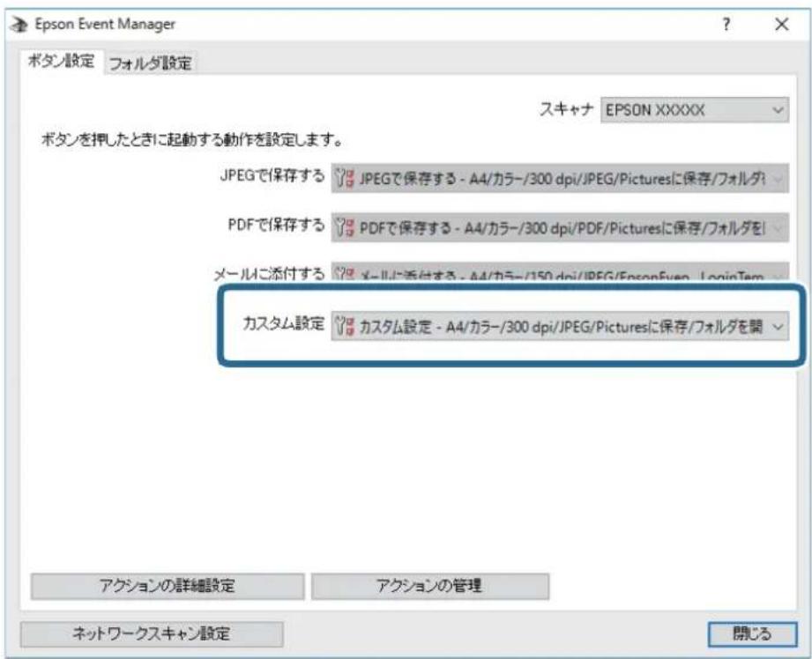Open ネットワークスキャン設定
Screen dimensions: 812x659
pyautogui.click(x=152, y=633)
